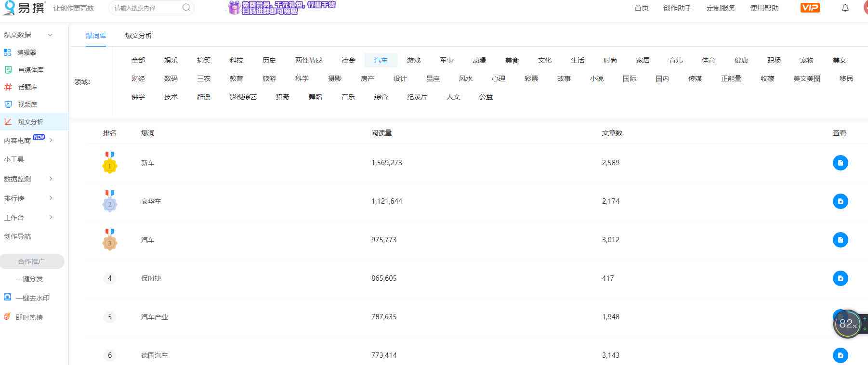Expand the 内容电商 sidebar section
Image resolution: width=868 pixels, height=365 pixels.
(51, 140)
